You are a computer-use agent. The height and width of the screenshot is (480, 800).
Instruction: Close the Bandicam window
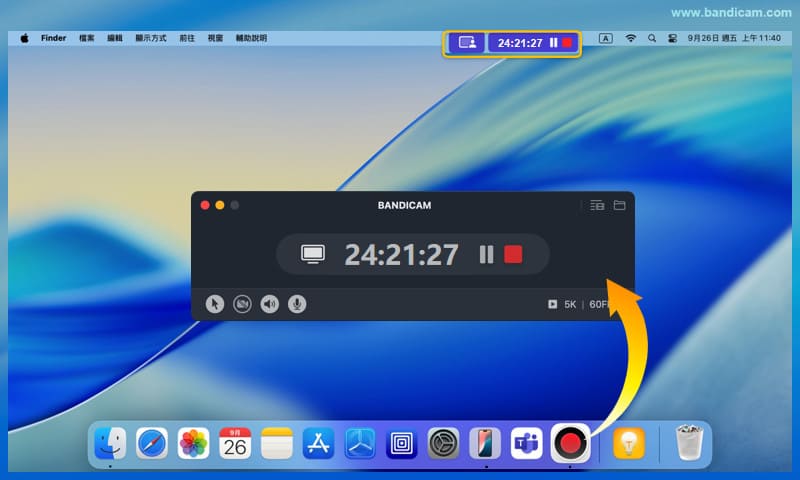205,205
